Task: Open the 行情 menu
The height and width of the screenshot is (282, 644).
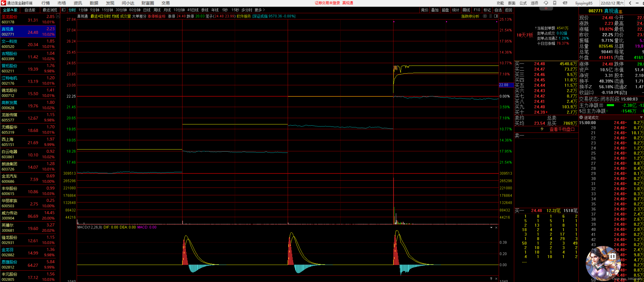Action: (45, 3)
